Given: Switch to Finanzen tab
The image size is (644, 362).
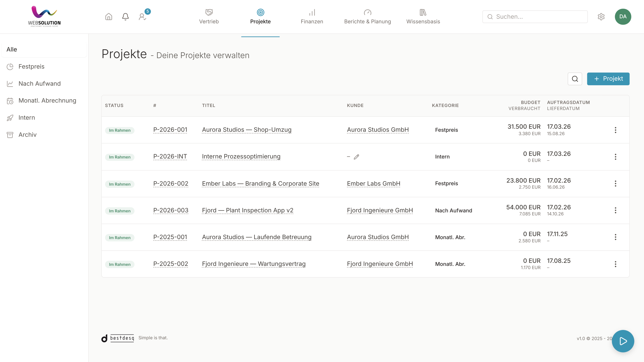Looking at the screenshot, I should (312, 17).
